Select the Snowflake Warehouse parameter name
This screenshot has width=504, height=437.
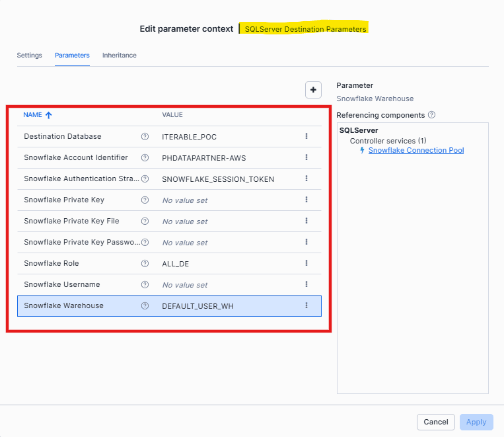63,305
